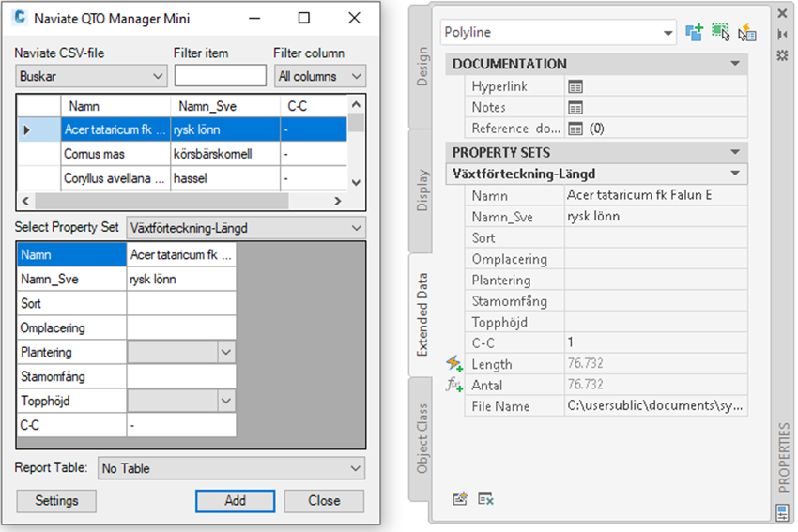This screenshot has width=798, height=532.
Task: Select the Coryllus avellana row
Action: (182, 178)
